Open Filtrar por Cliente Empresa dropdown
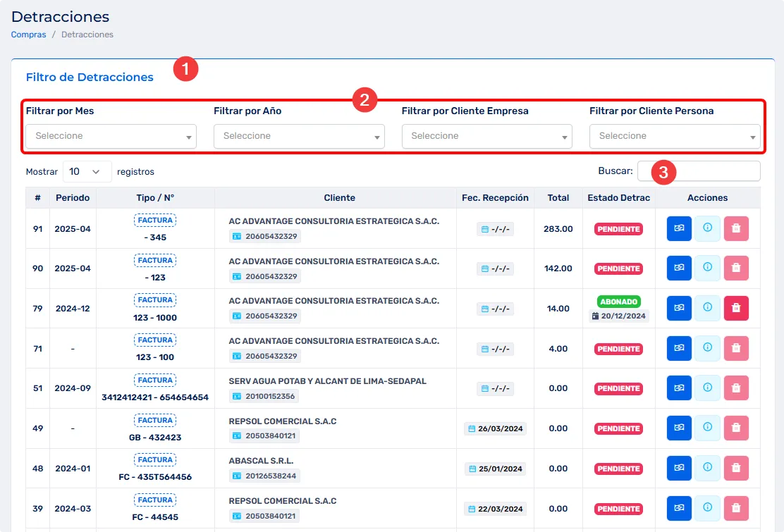Screen dimensions: 784x532 point(486,136)
